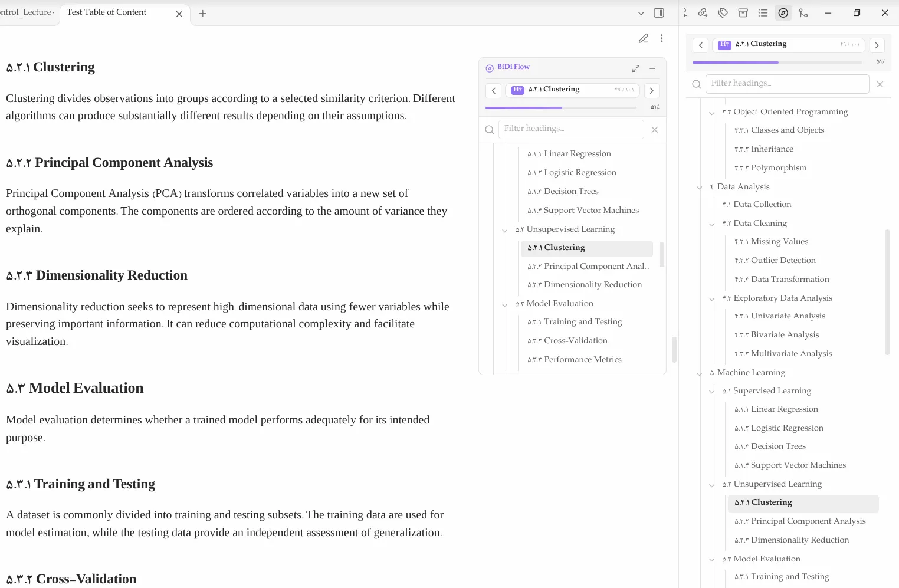Minimize the floating BiDi Flow panel
899x588 pixels.
coord(652,68)
